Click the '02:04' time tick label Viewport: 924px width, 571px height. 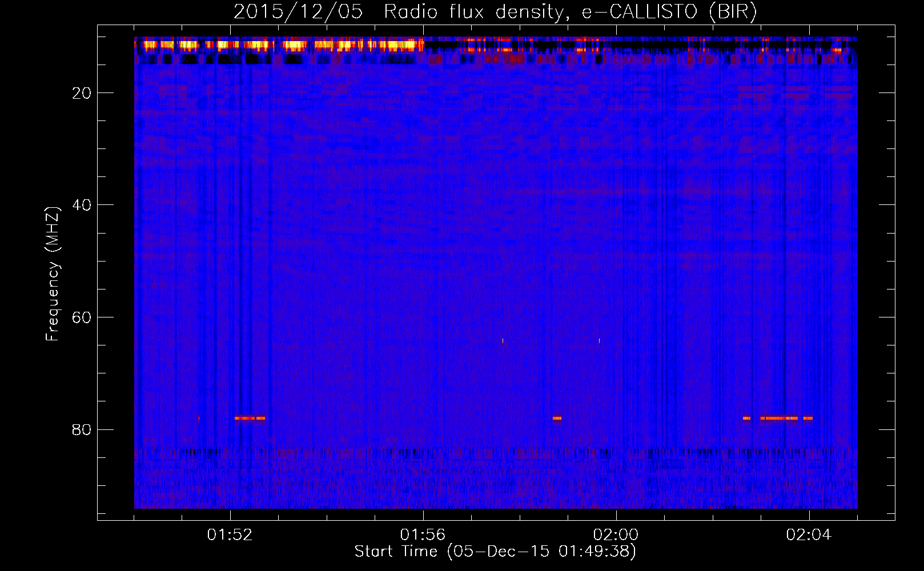(x=809, y=535)
